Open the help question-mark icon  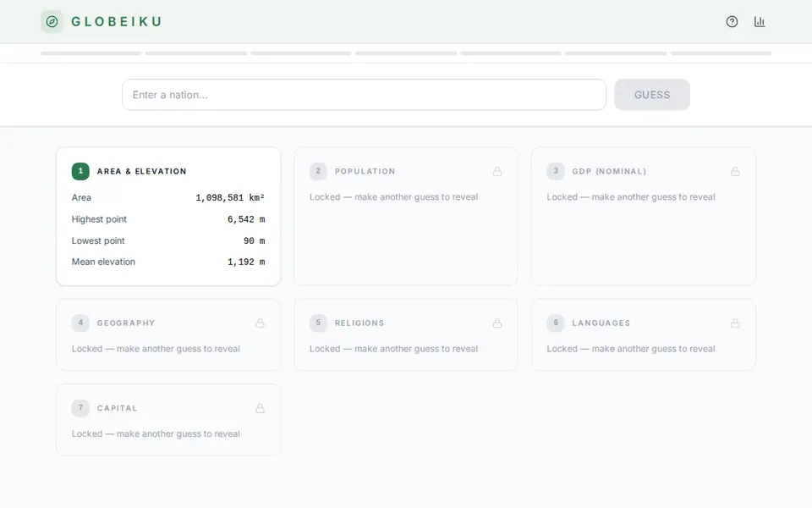pyautogui.click(x=732, y=22)
